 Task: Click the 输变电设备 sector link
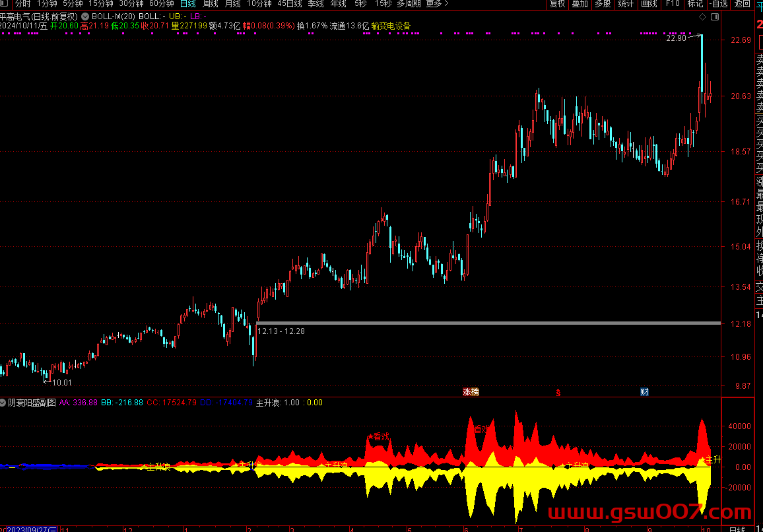[x=391, y=26]
